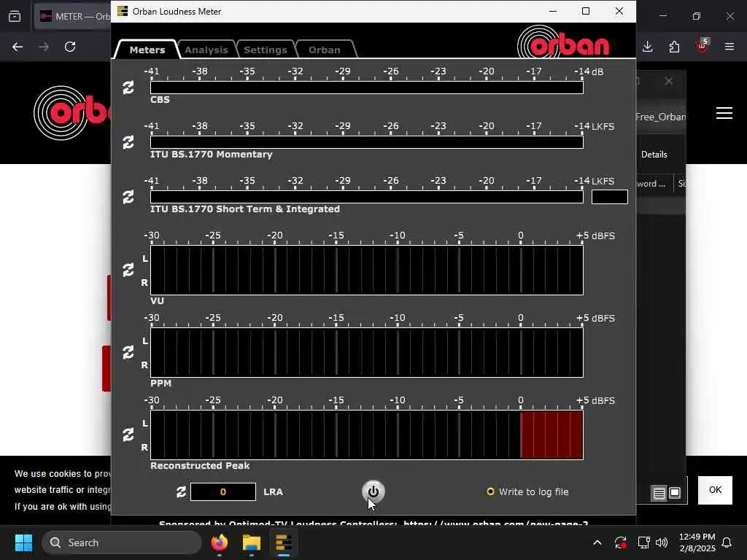Image resolution: width=747 pixels, height=560 pixels.
Task: Open Firefox from the taskbar
Action: pyautogui.click(x=220, y=542)
